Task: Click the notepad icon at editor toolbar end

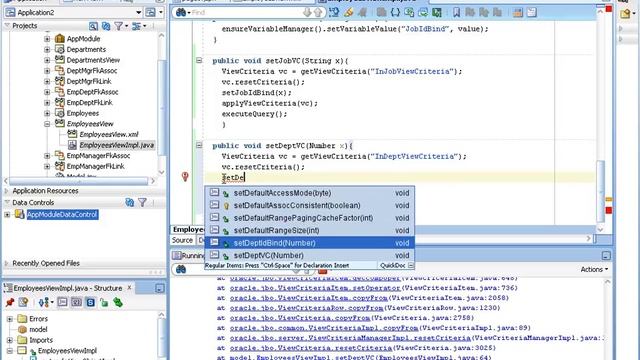Action: [531, 13]
